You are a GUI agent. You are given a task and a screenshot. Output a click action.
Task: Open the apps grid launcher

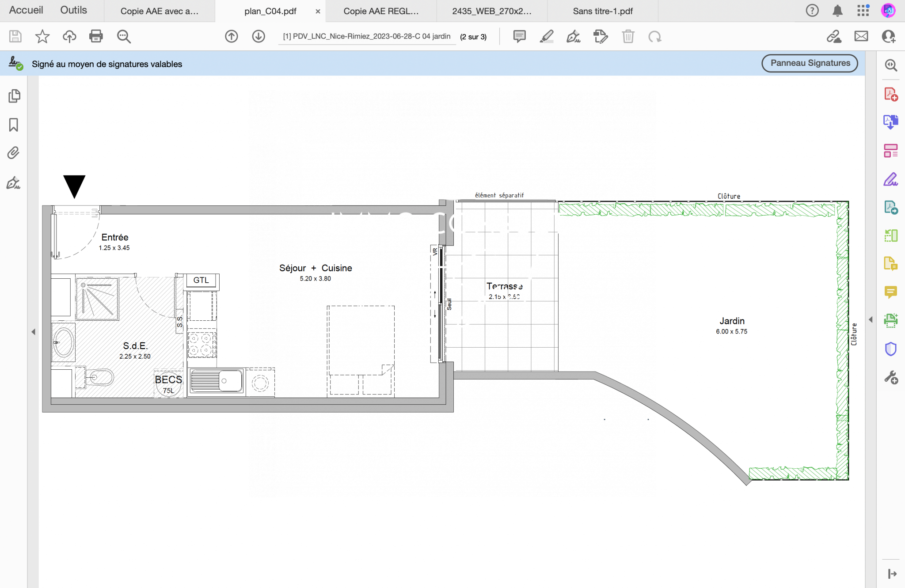pyautogui.click(x=863, y=11)
